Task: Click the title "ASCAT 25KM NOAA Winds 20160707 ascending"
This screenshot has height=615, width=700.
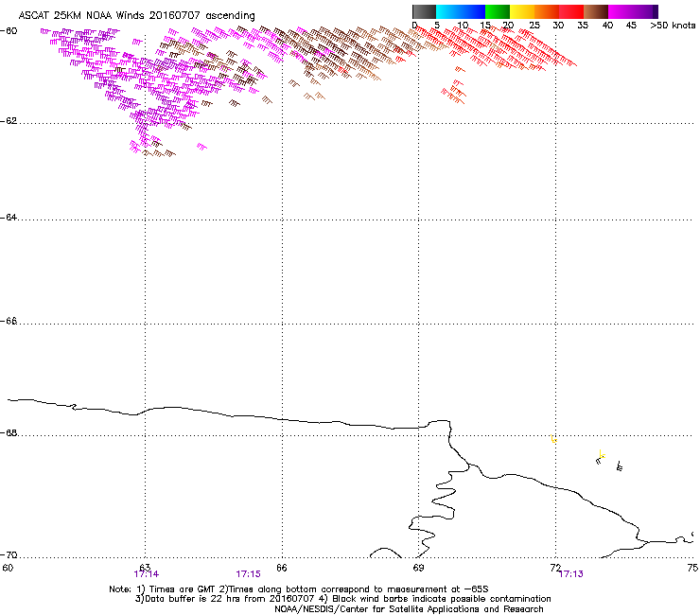Action: [x=136, y=16]
